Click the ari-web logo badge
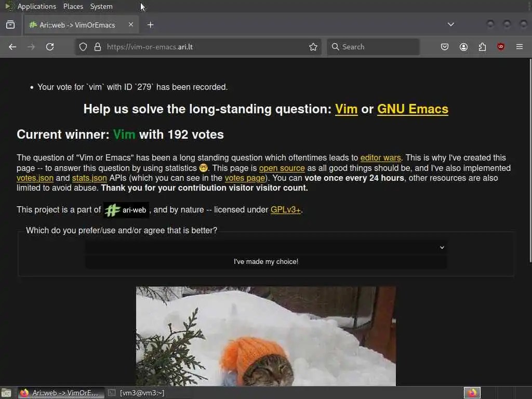Screen dimensions: 532x399 (x=126, y=210)
